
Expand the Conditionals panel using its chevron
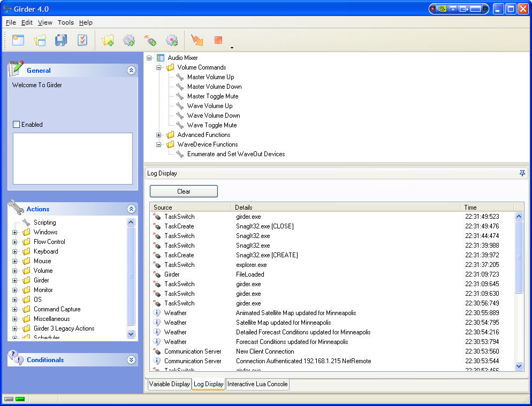tap(131, 360)
